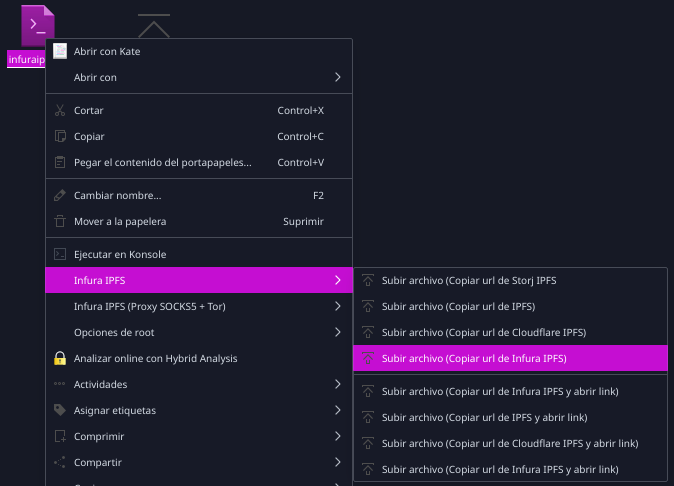Click the yellow padlock icon for Hybrid Analysis
Screen dimensions: 674x486
pos(60,358)
